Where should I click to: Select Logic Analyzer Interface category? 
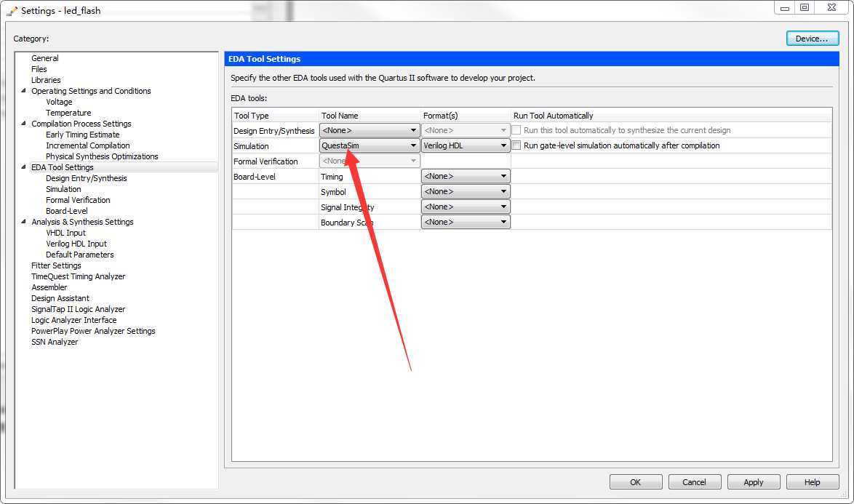click(73, 319)
